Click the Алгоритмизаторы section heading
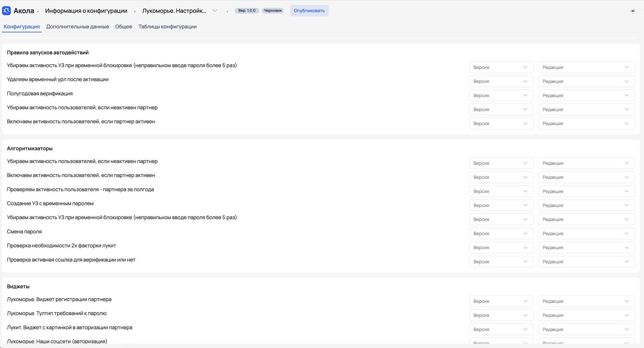 click(30, 148)
